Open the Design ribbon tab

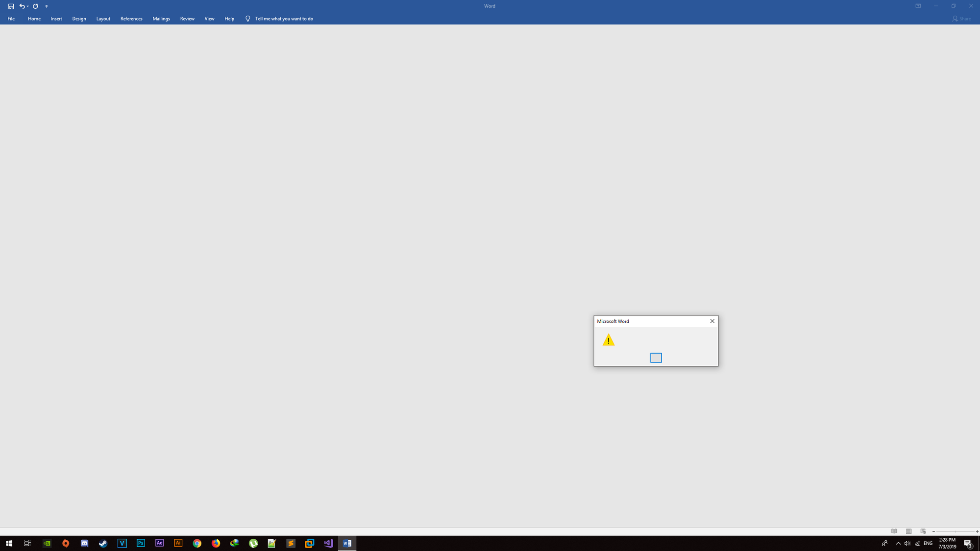79,19
